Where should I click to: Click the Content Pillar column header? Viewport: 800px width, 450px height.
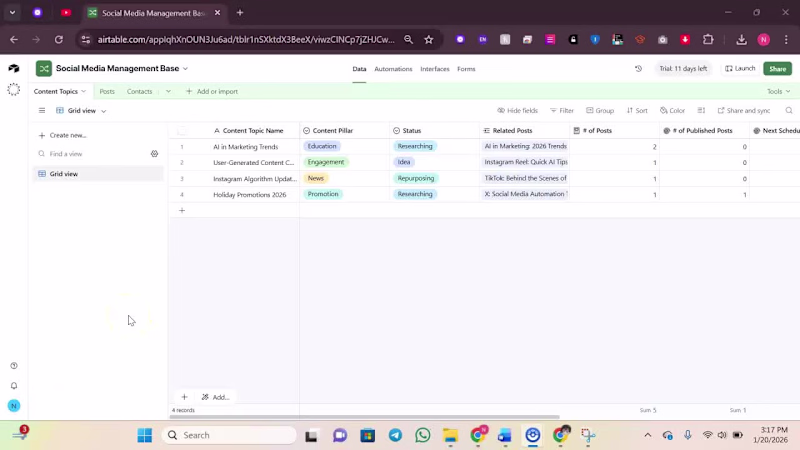coord(344,131)
